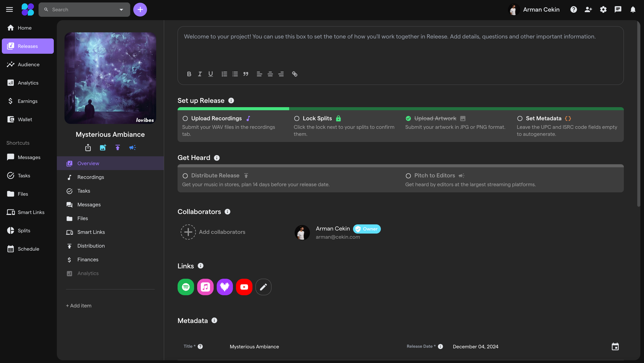Open the promote megaphone icon
644x363 pixels.
tap(132, 147)
